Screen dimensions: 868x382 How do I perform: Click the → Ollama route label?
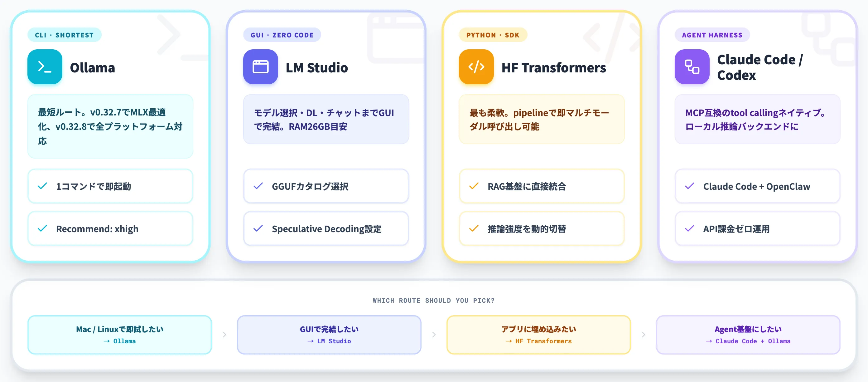click(x=120, y=341)
